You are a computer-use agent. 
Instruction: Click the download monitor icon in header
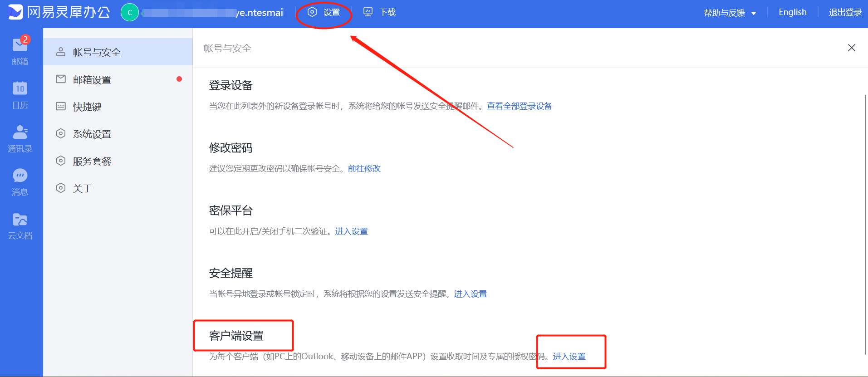(x=368, y=12)
